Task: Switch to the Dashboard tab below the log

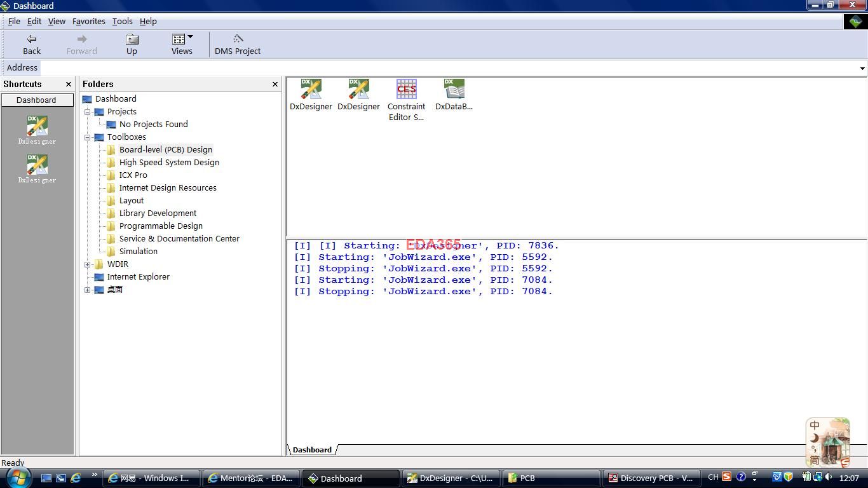Action: tap(312, 450)
